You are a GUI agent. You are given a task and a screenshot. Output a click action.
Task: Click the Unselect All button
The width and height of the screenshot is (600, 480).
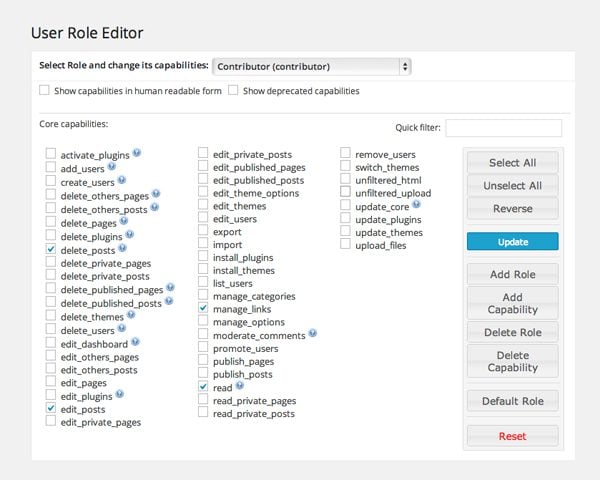tap(512, 186)
